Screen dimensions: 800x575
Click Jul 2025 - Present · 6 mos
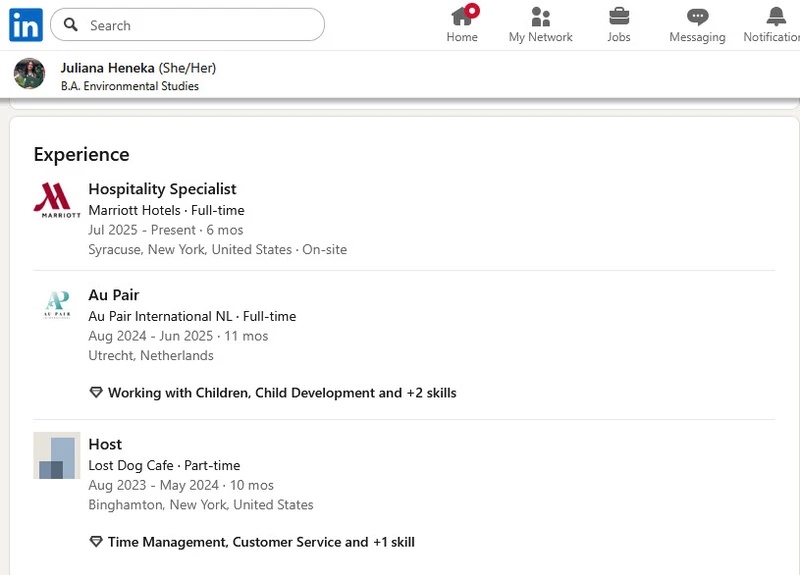click(x=166, y=230)
